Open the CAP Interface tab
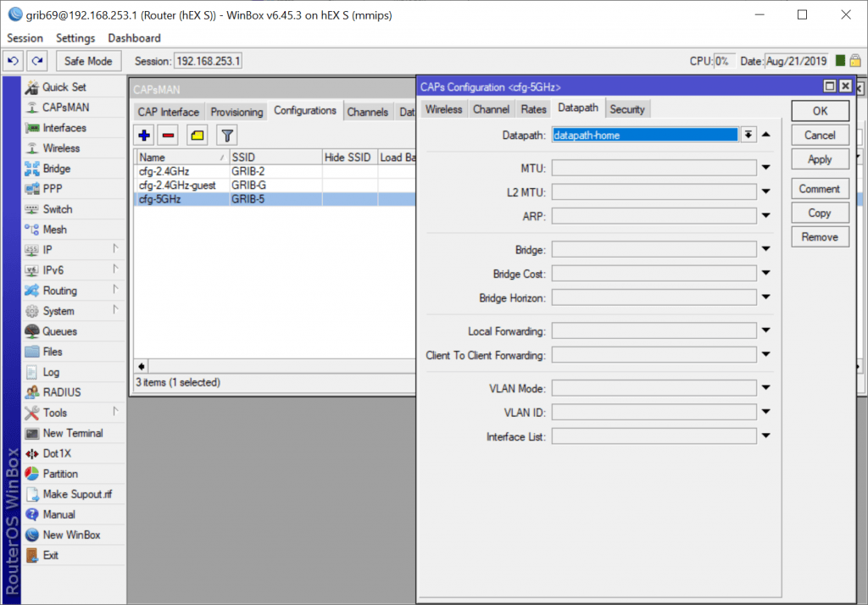This screenshot has height=605, width=868. tap(169, 113)
